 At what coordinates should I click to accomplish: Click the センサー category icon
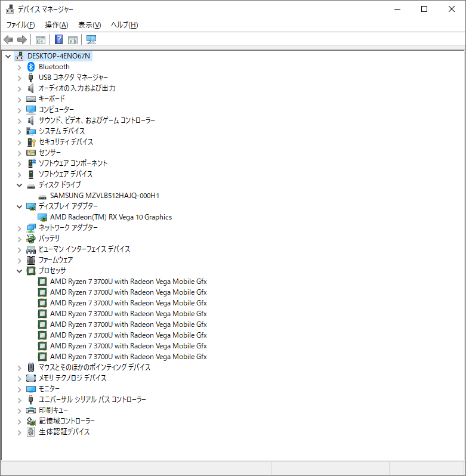pyautogui.click(x=30, y=153)
